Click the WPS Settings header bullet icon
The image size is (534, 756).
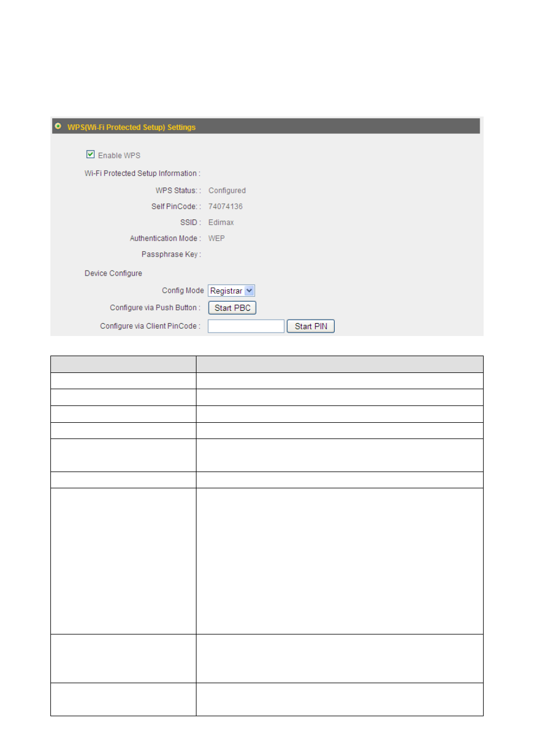(x=58, y=127)
